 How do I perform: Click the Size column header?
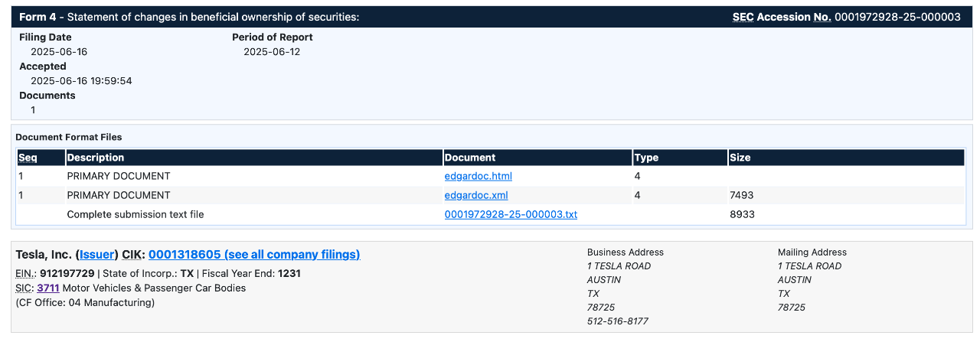tap(740, 158)
